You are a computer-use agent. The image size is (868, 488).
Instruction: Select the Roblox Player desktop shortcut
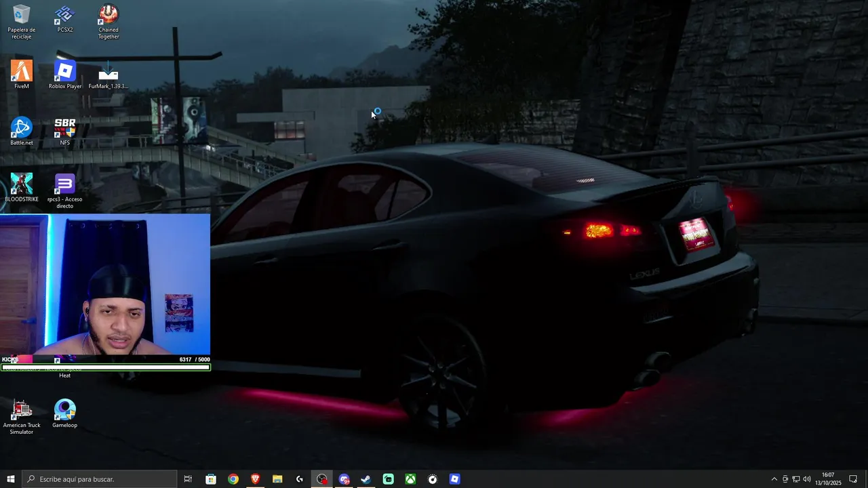pyautogui.click(x=65, y=75)
